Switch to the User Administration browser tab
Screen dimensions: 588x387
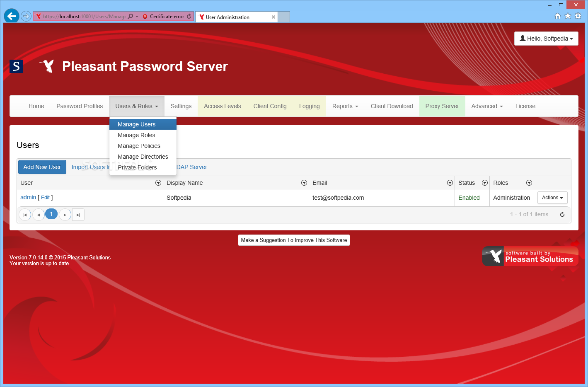click(237, 17)
